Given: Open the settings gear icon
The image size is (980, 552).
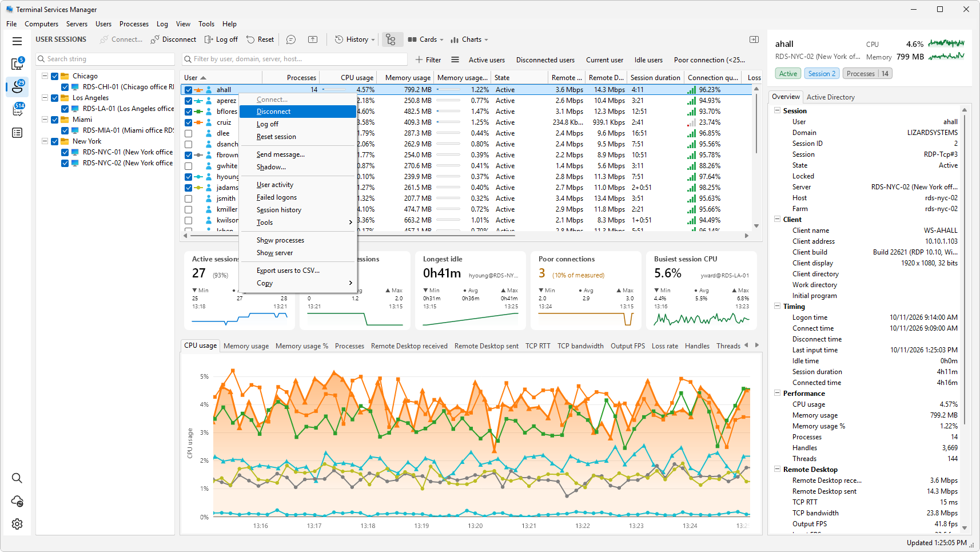Looking at the screenshot, I should pos(17,524).
